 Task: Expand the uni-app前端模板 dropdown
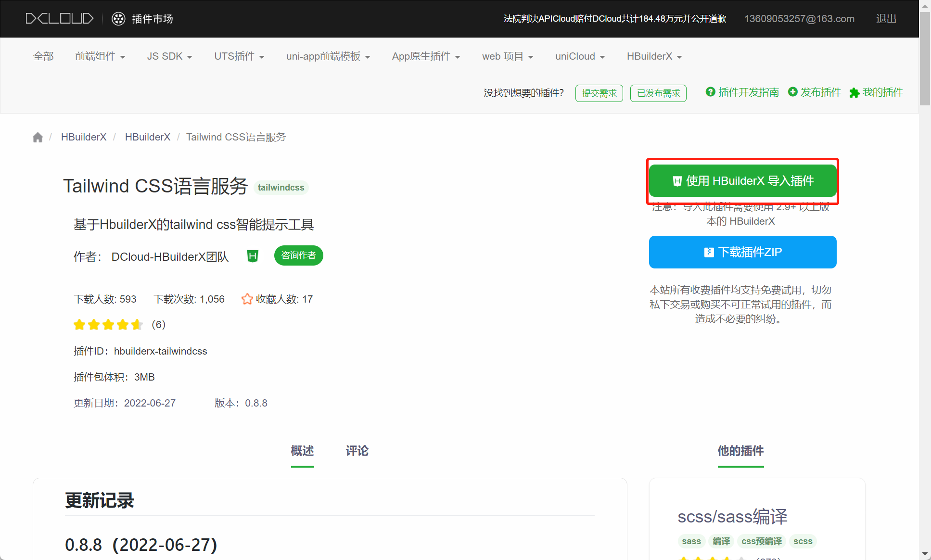point(328,56)
